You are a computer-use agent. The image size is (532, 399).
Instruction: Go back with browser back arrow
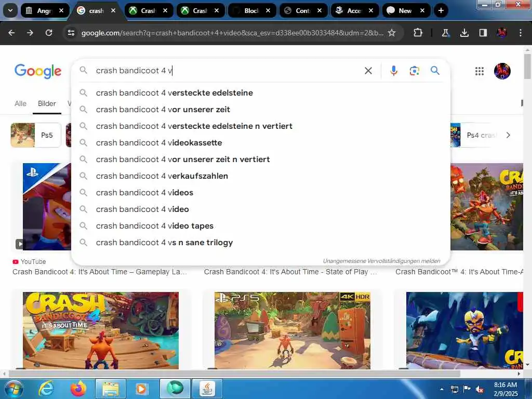click(11, 33)
